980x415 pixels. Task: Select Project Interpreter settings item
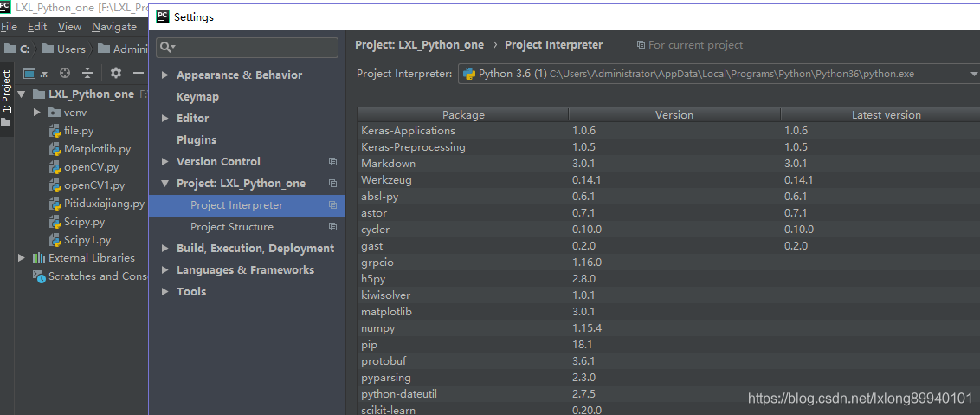tap(247, 205)
